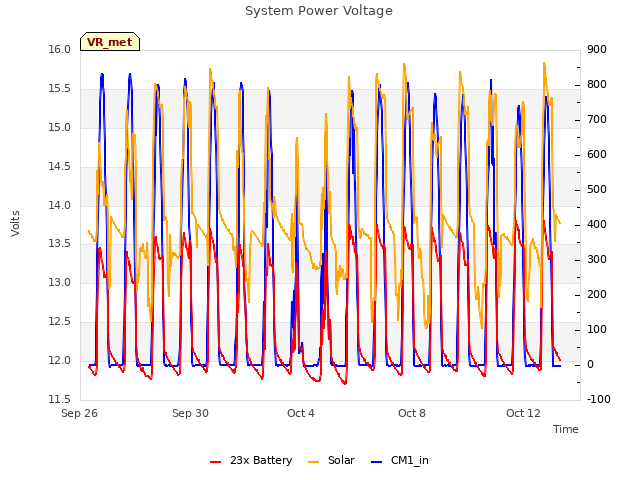Screen dimensions: 640x480
Task: Click the 14.5 left axis value
Action: point(60,167)
